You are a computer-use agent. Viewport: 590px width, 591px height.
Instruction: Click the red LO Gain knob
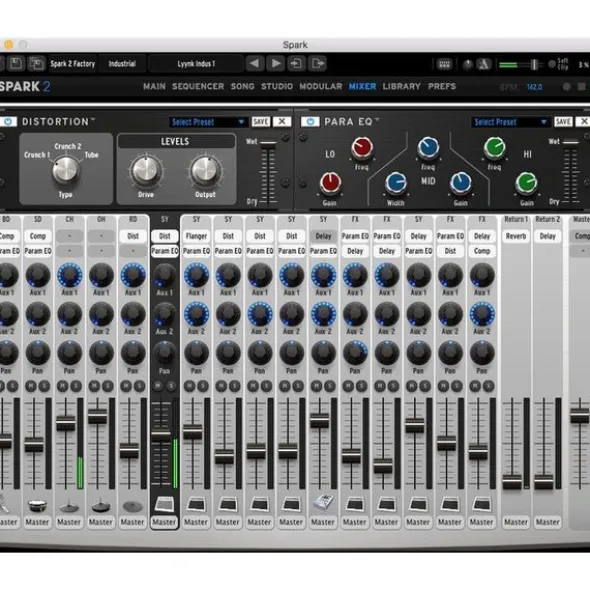coord(330,183)
